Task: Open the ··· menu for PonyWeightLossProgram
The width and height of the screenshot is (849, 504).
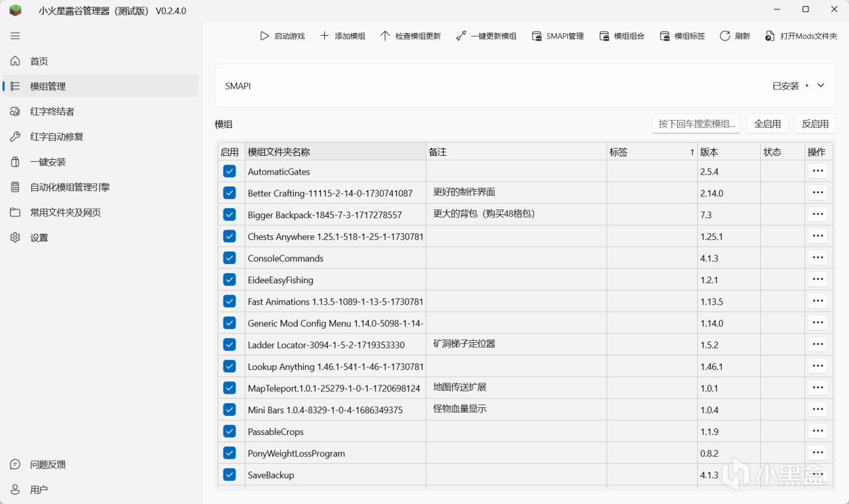Action: click(x=818, y=453)
